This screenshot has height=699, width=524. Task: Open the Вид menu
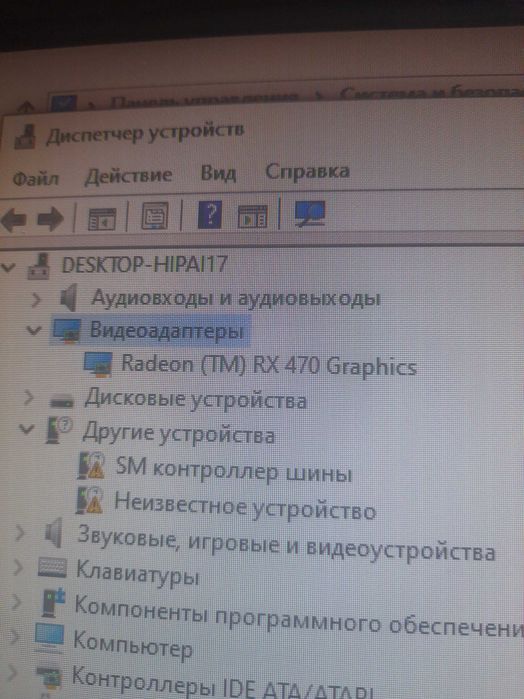[218, 173]
